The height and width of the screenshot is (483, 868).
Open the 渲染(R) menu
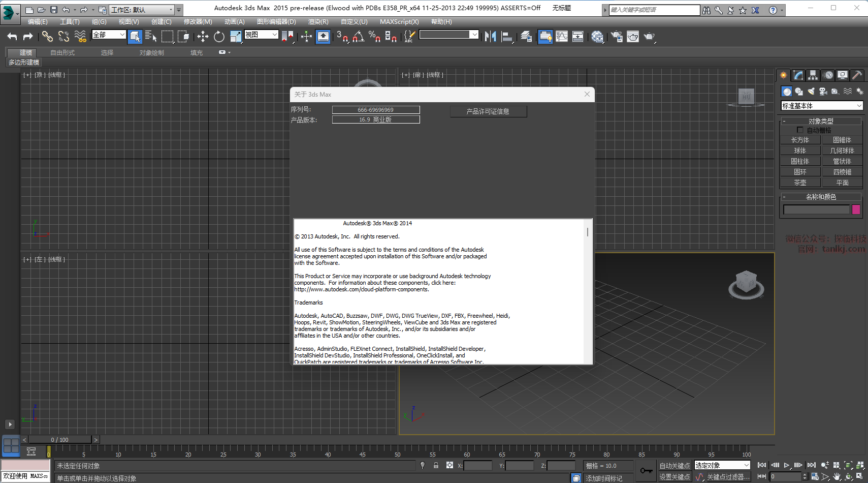[x=318, y=22]
